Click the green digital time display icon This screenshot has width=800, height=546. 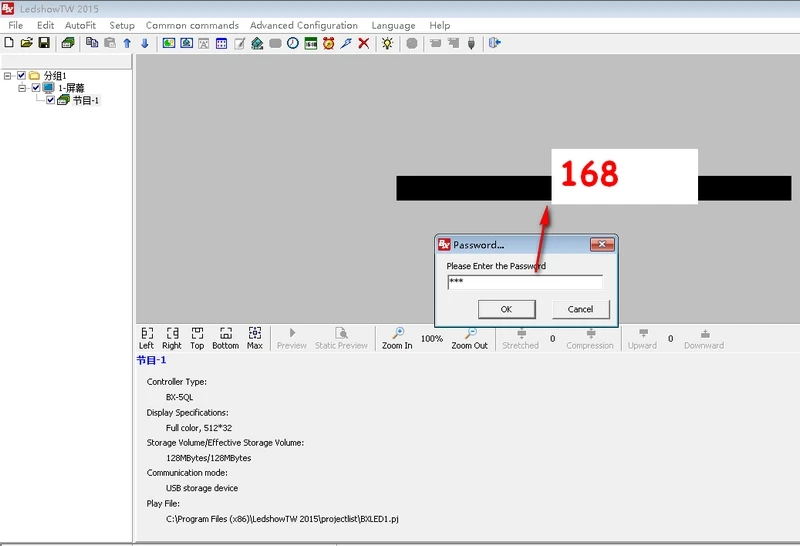[x=311, y=43]
